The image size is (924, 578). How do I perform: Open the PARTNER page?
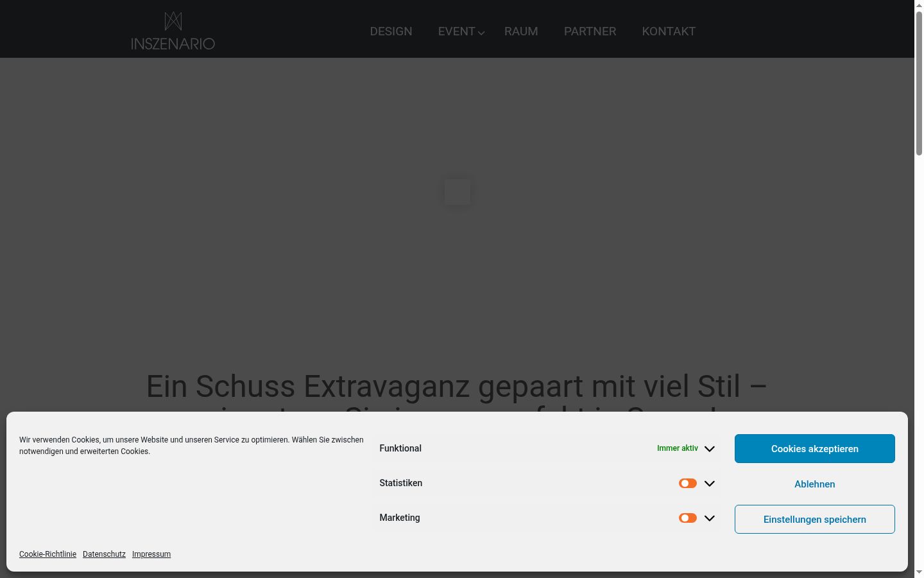click(590, 31)
